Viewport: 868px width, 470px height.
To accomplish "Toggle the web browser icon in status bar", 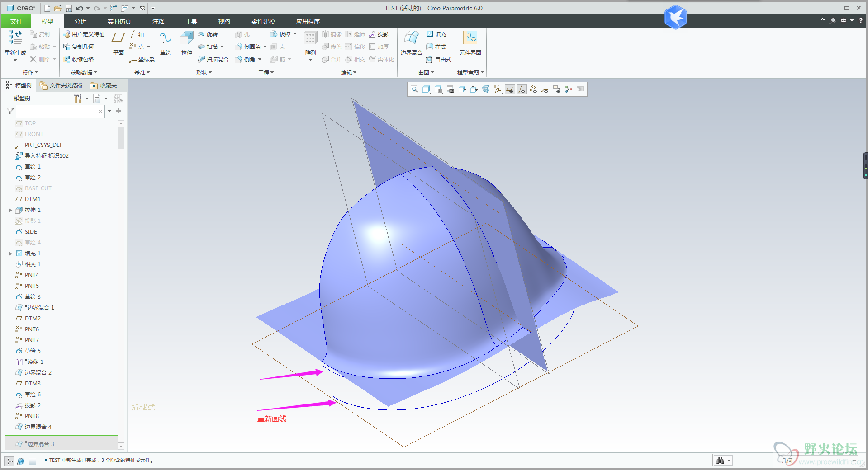I will point(21,461).
